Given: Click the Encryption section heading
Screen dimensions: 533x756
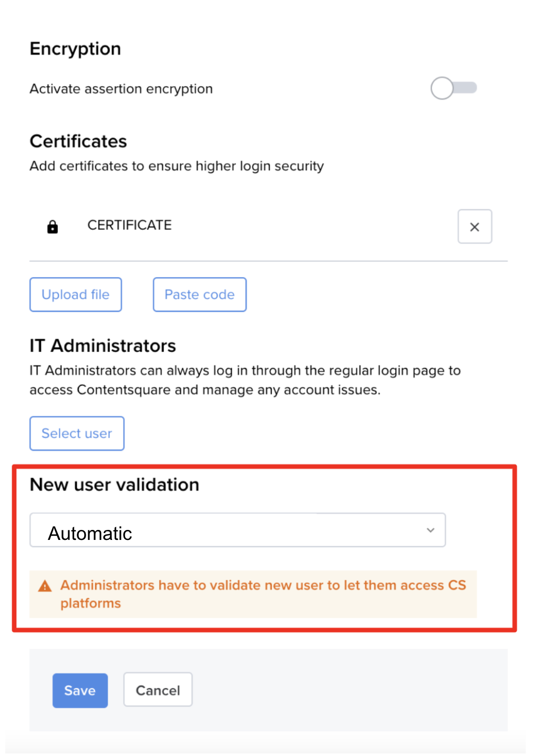Looking at the screenshot, I should (75, 48).
